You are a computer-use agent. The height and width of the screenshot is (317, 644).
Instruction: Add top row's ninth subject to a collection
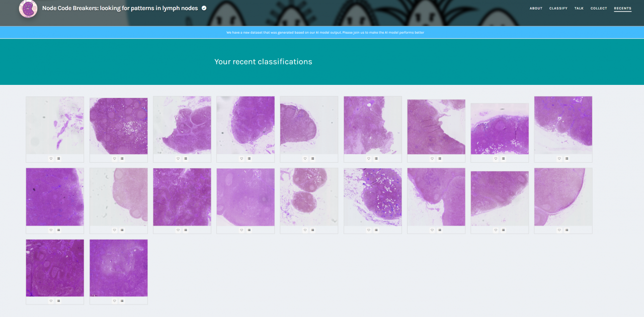coord(567,158)
